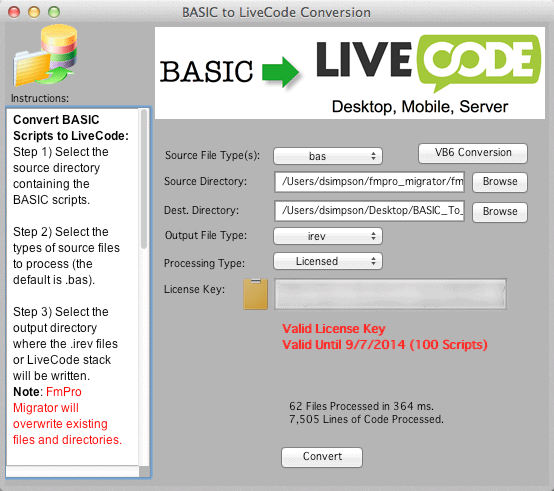The height and width of the screenshot is (491, 554).
Task: Click the red FmPro Migrator overwrite warning note
Action: click(67, 416)
